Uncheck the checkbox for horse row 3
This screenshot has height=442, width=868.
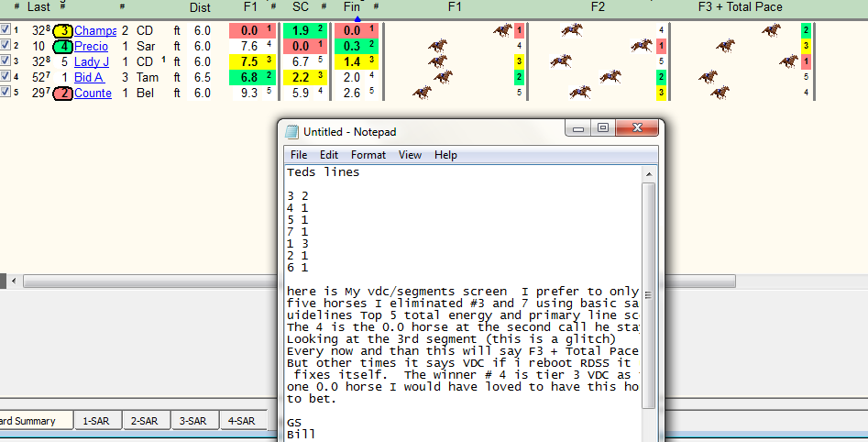(5, 60)
